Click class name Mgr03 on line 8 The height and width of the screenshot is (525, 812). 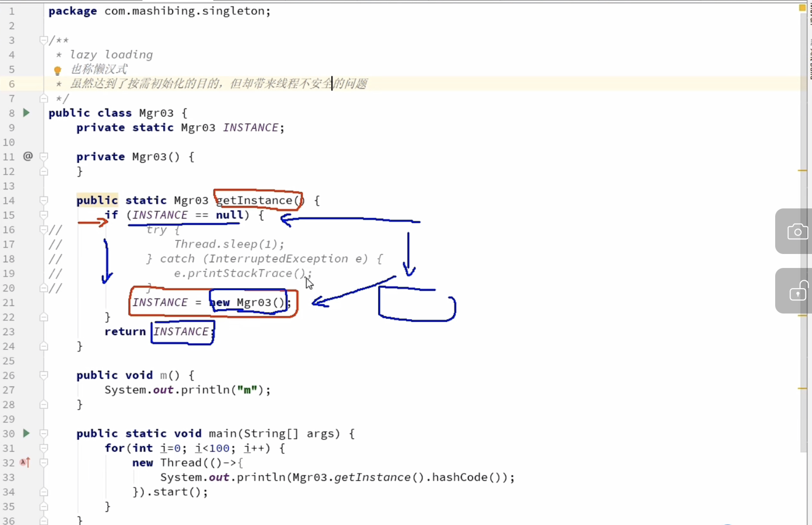[156, 113]
